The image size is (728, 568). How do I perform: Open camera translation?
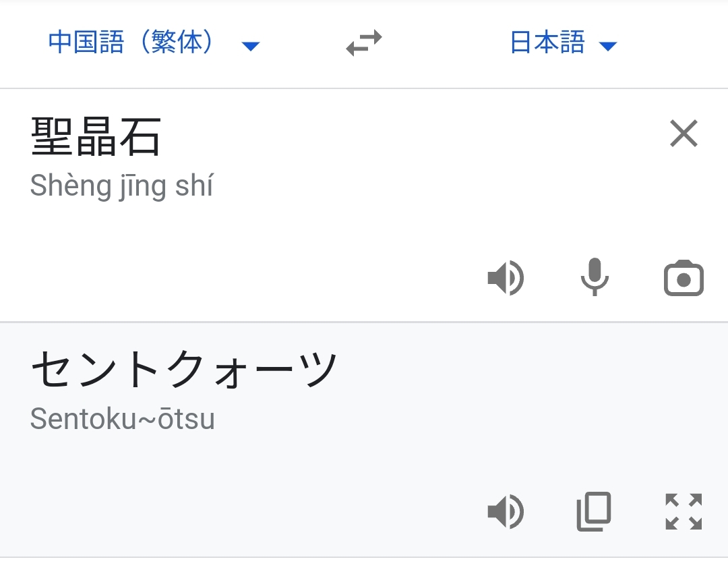point(684,278)
